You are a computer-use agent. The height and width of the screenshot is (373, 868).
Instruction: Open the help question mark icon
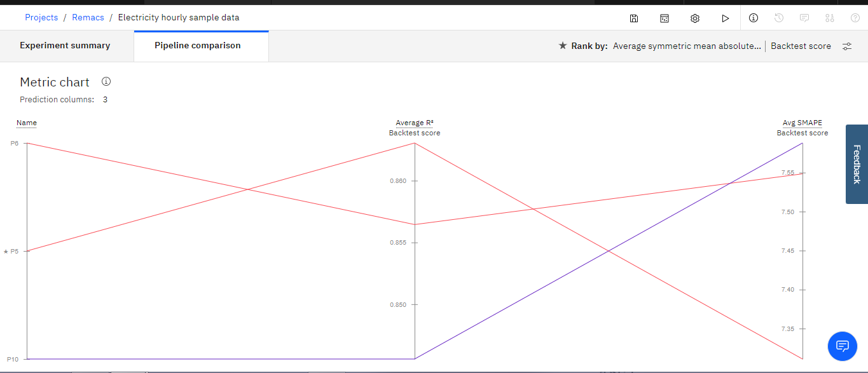click(x=855, y=18)
